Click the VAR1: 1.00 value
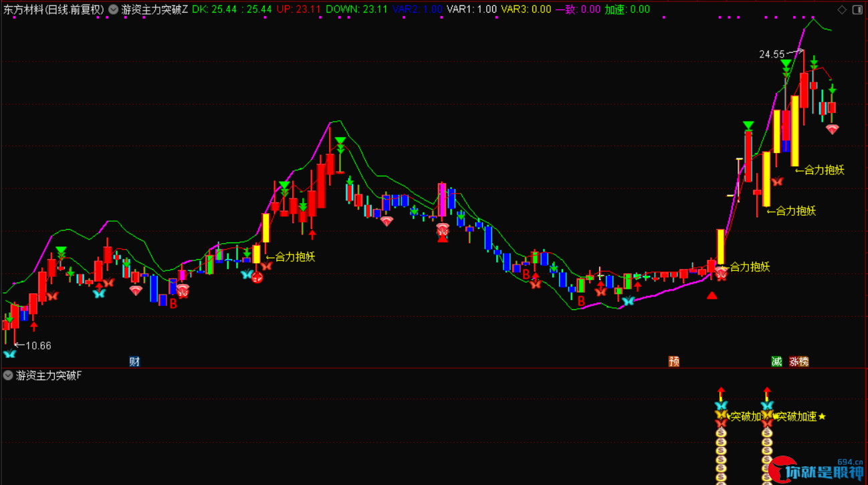This screenshot has height=485, width=868. tap(471, 9)
